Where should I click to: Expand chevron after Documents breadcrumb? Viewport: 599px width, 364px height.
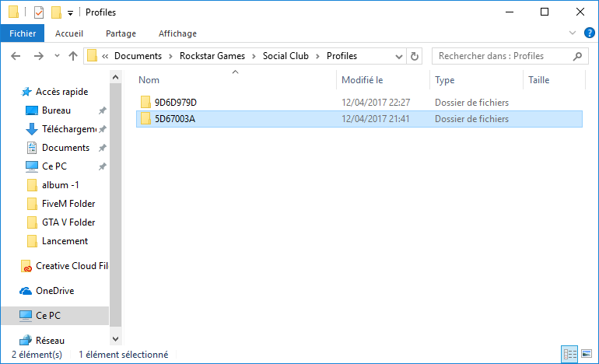click(171, 56)
